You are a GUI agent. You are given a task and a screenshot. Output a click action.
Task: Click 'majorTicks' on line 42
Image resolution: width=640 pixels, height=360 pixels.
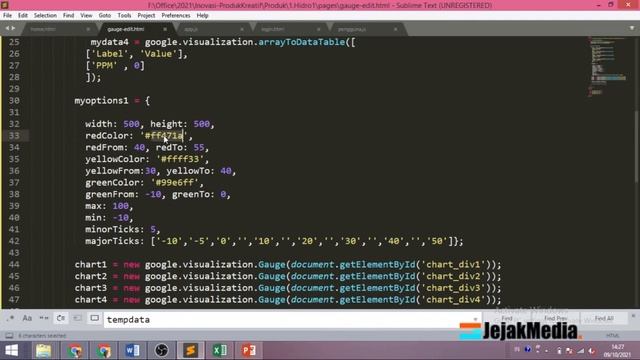point(112,241)
